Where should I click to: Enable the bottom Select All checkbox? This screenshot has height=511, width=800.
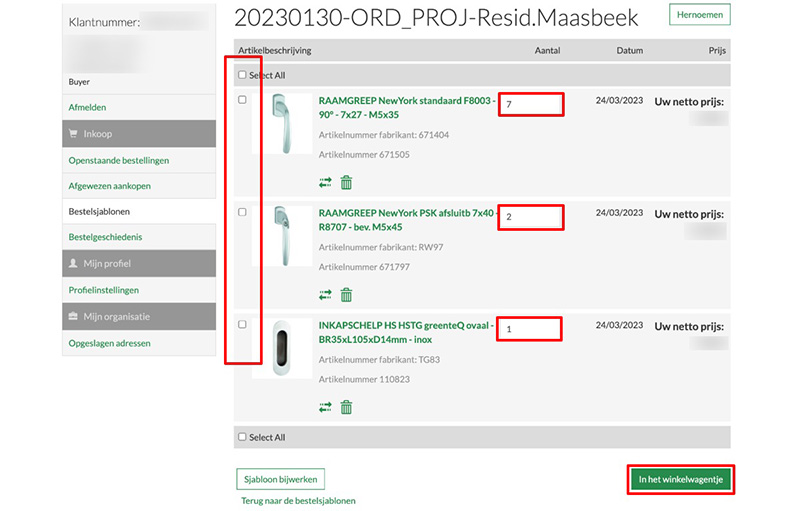pyautogui.click(x=242, y=437)
